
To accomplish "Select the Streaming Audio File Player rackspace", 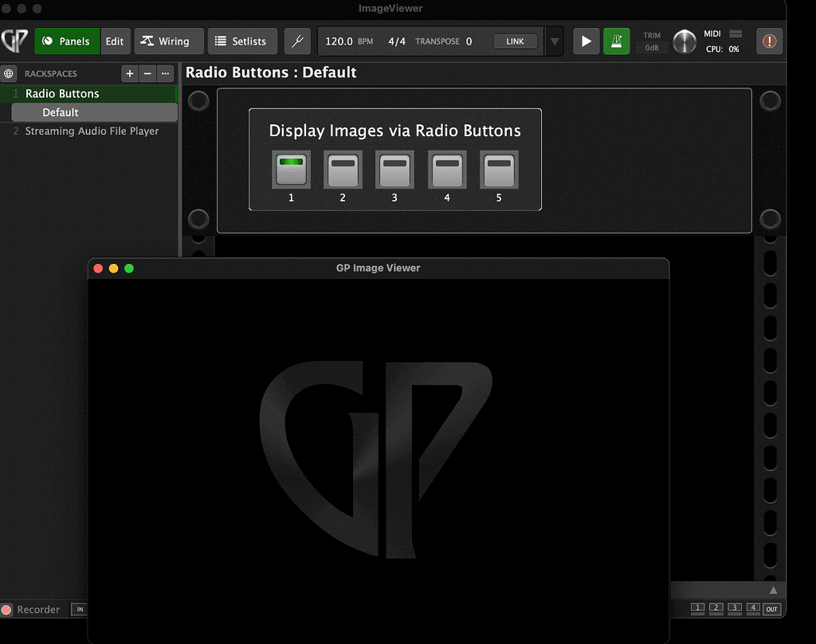I will [x=90, y=131].
